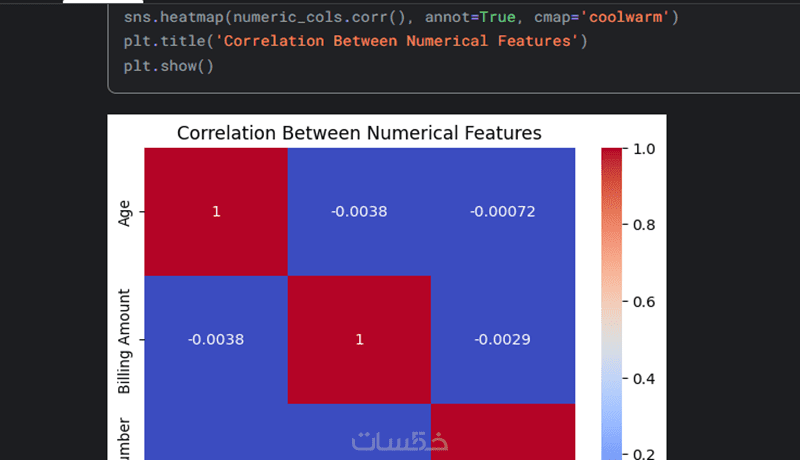The height and width of the screenshot is (460, 800).
Task: Click the 'Billing Amount' y-axis label
Action: click(125, 340)
